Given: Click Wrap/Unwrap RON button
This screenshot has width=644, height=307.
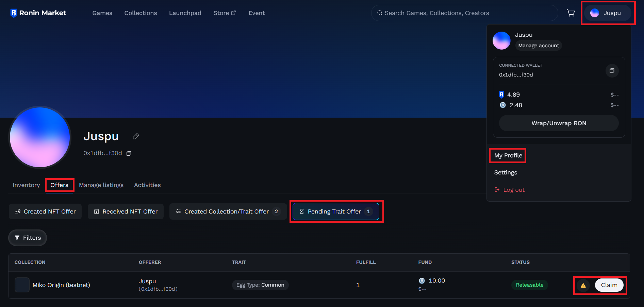Looking at the screenshot, I should (x=559, y=123).
